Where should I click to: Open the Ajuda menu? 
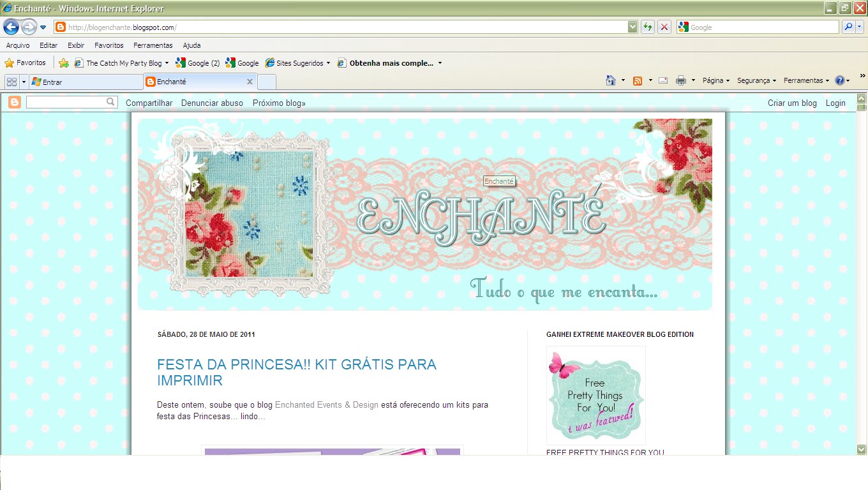pyautogui.click(x=191, y=45)
